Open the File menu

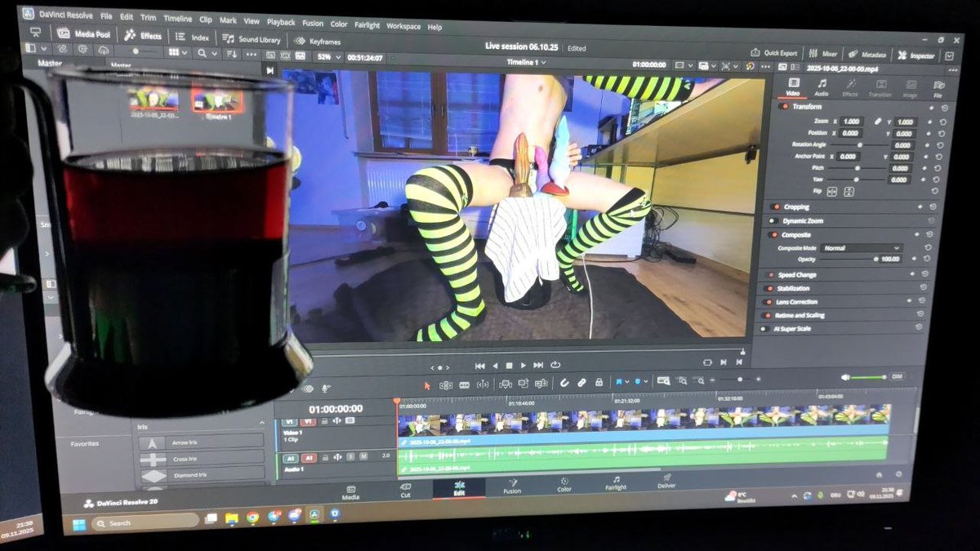pos(106,16)
